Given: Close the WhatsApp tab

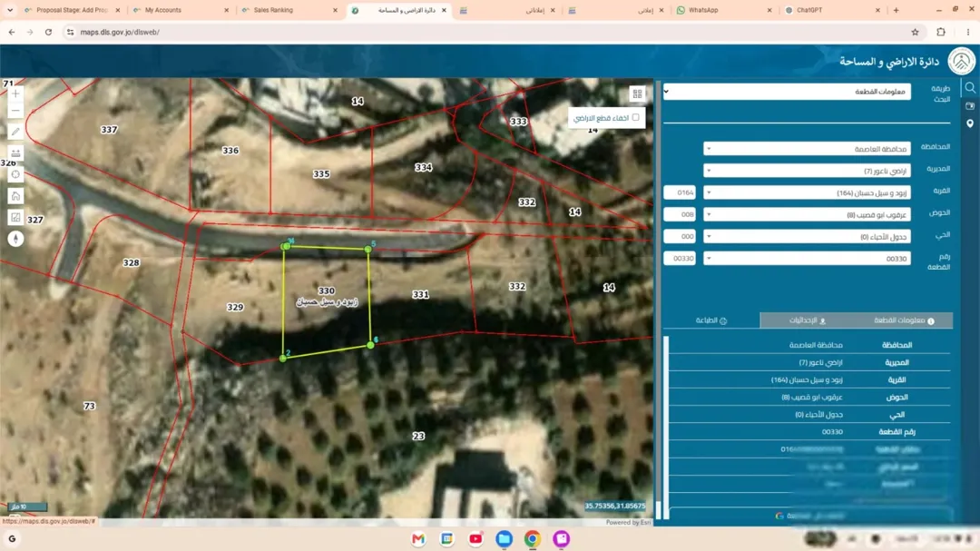Looking at the screenshot, I should click(769, 10).
